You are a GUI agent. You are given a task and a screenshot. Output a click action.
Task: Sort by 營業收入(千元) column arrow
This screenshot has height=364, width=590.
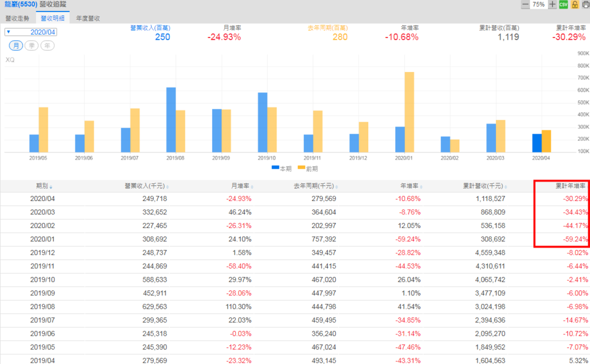pyautogui.click(x=168, y=187)
